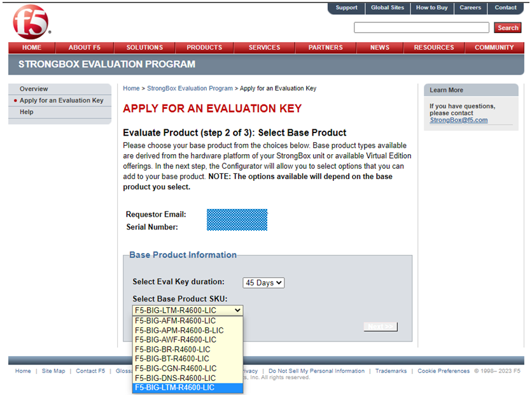Click the masked Requestor Email value
This screenshot has height=395, width=532.
tap(237, 220)
